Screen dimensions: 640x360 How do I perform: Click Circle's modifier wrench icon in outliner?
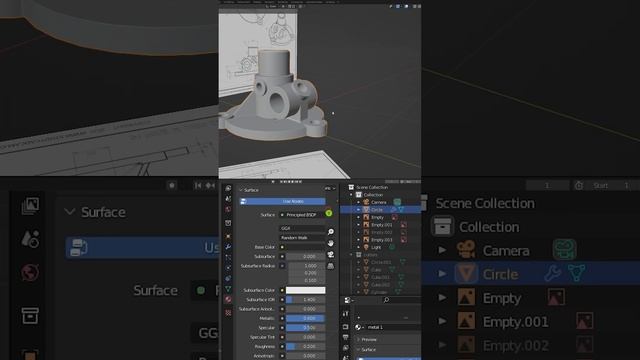[x=394, y=209]
